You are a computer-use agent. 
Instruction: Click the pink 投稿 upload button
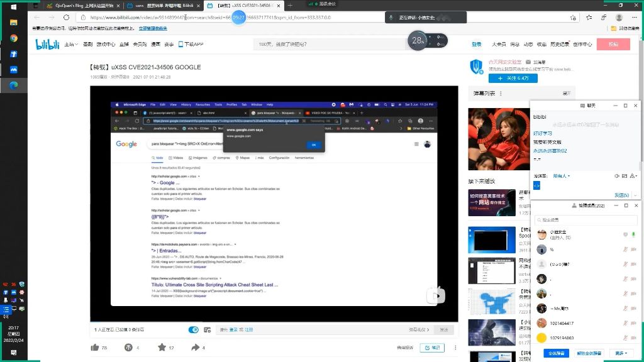pyautogui.click(x=613, y=45)
